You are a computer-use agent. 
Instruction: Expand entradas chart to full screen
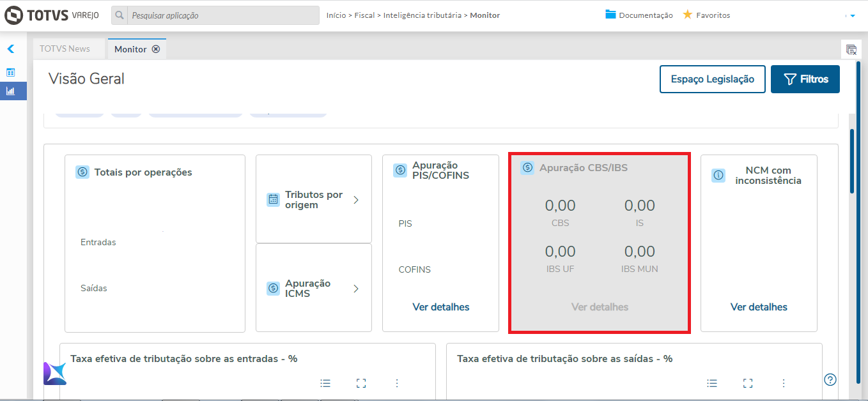point(361,383)
